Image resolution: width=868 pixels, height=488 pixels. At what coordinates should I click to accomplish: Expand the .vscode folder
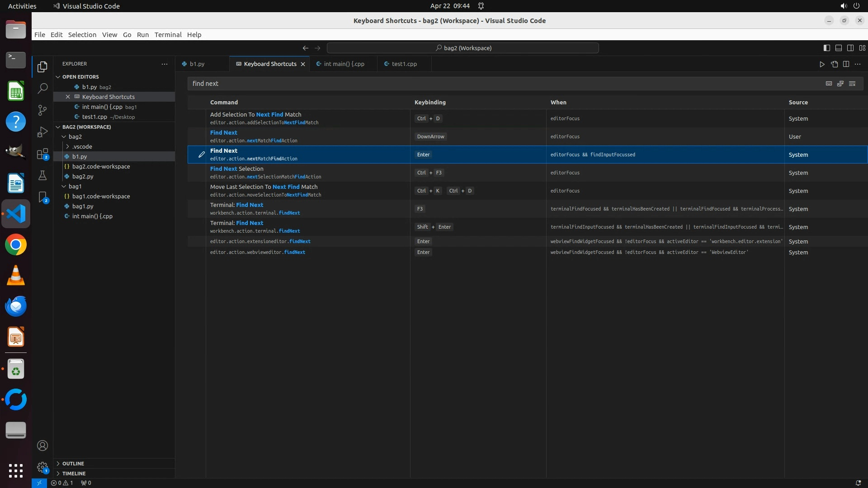point(82,146)
